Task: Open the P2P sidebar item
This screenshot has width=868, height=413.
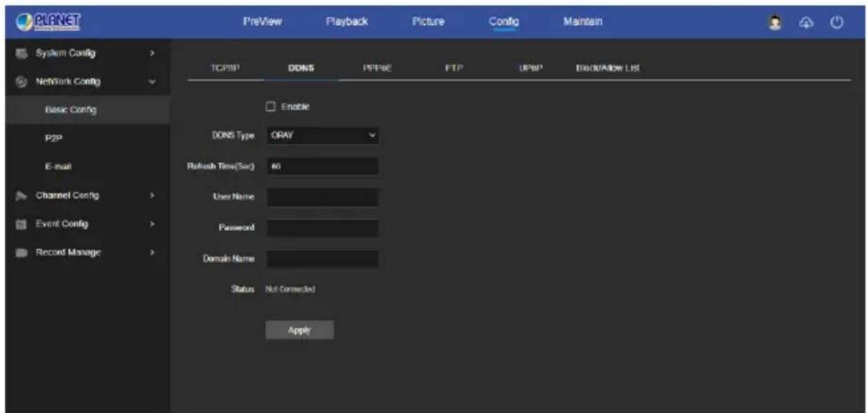Action: click(54, 139)
